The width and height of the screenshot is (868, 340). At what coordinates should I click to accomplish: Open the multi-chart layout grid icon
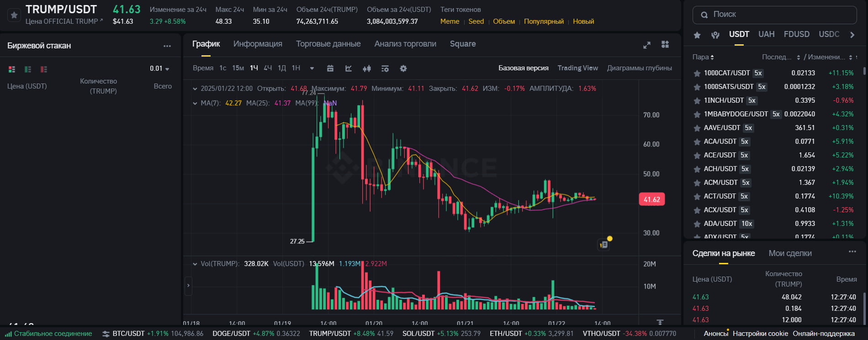point(665,44)
